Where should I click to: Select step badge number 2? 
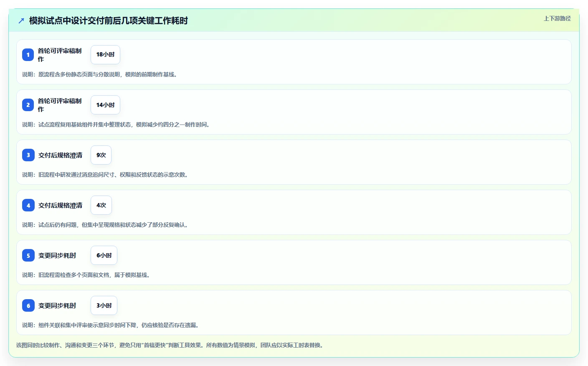point(28,105)
